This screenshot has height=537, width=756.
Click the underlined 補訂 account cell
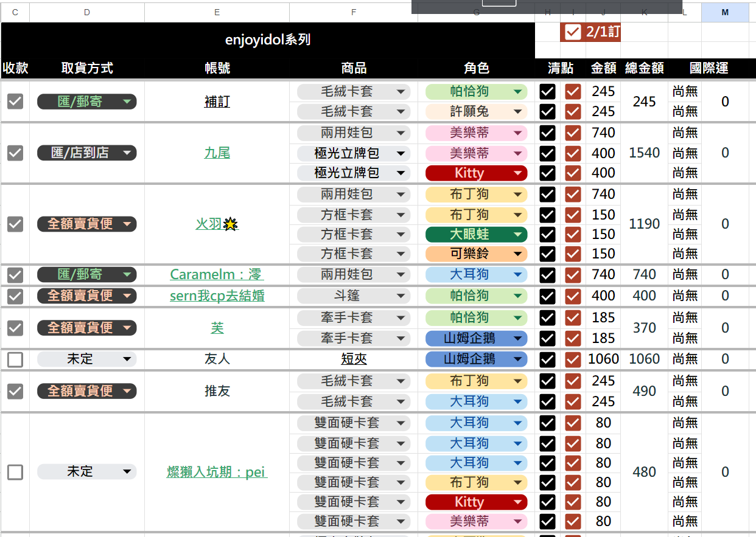[x=217, y=102]
